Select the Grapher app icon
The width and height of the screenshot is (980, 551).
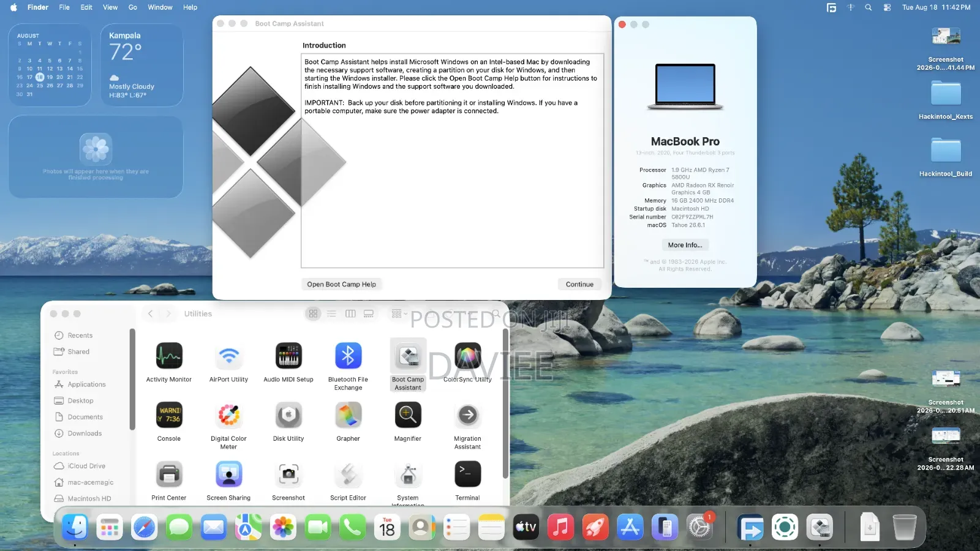click(x=348, y=415)
